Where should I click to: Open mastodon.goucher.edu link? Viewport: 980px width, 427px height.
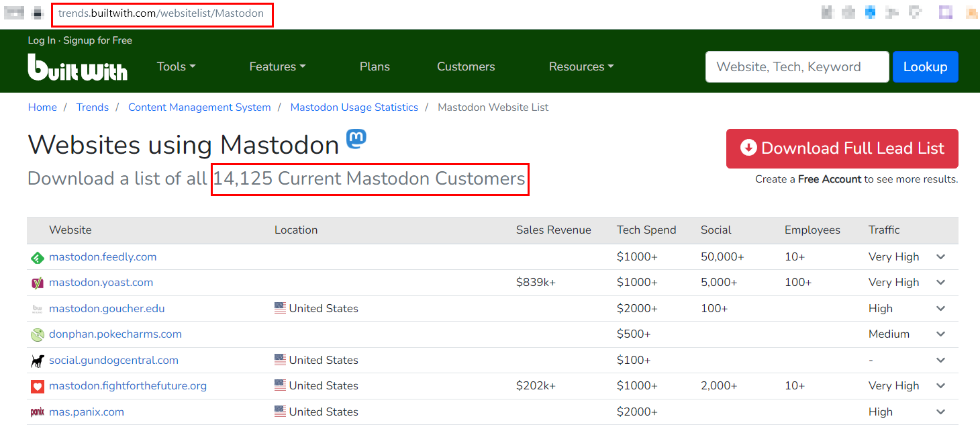pyautogui.click(x=107, y=309)
